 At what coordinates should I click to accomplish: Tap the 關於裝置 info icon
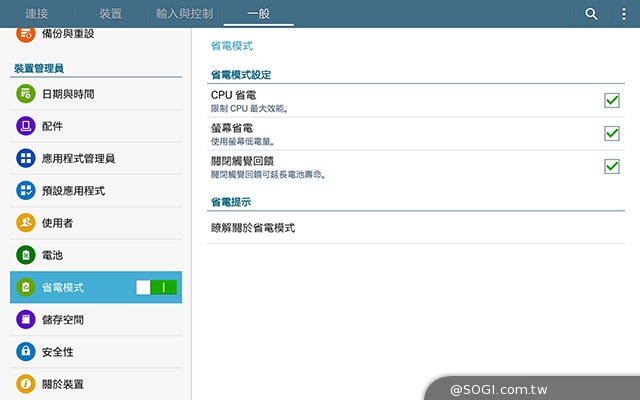[25, 384]
